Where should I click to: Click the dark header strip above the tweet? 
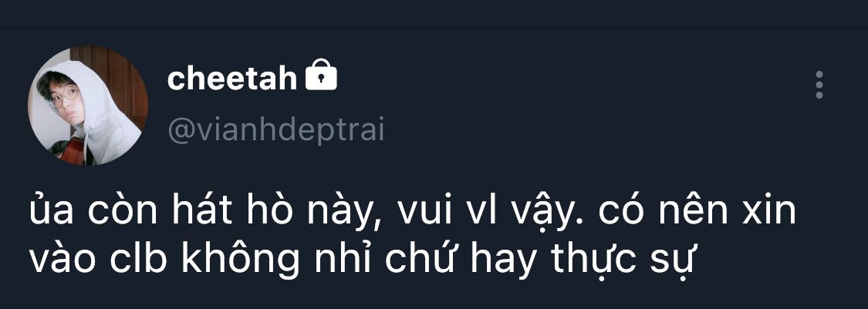434,13
